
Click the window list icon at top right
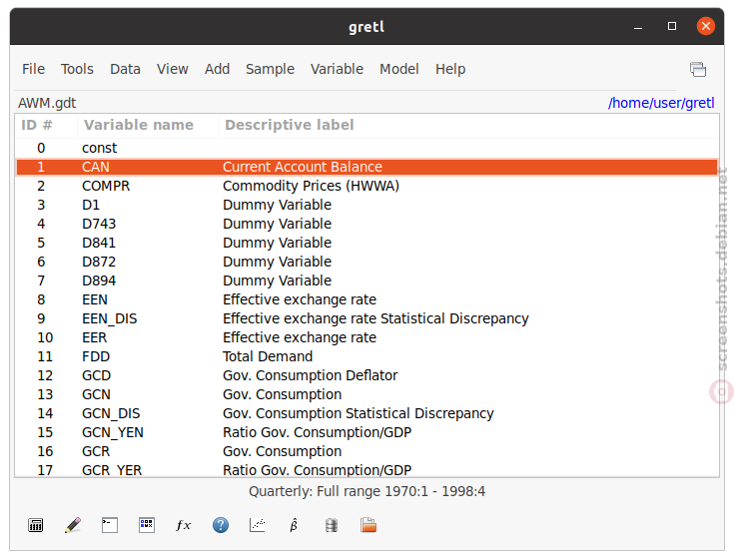698,69
